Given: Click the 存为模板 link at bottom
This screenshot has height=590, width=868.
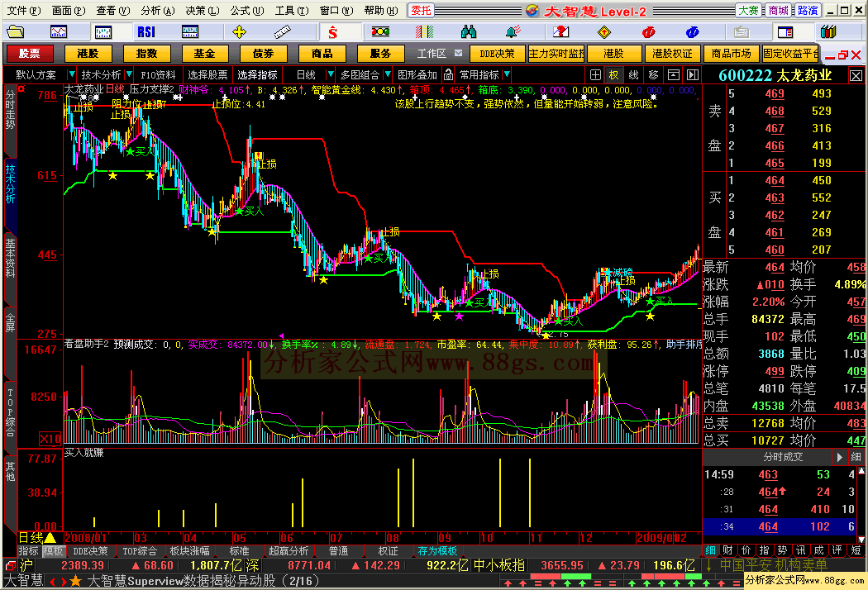Looking at the screenshot, I should pos(437,551).
